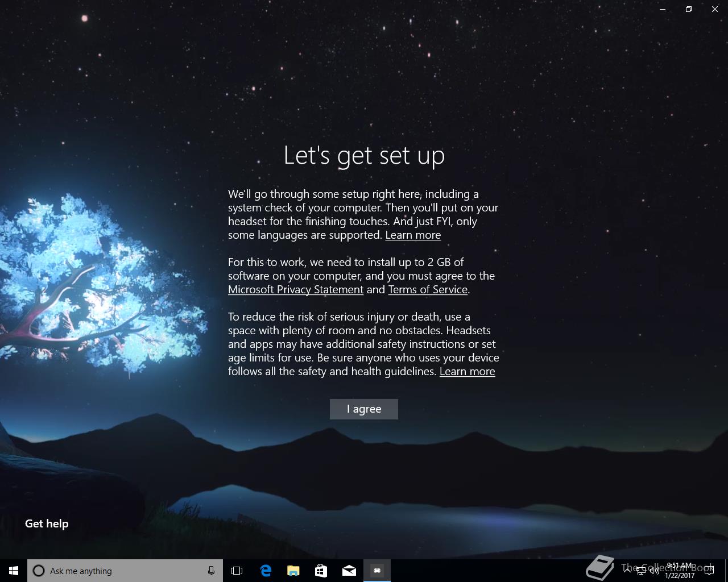Screen dimensions: 728x582
Task: Open File Explorer from taskbar
Action: pyautogui.click(x=293, y=571)
